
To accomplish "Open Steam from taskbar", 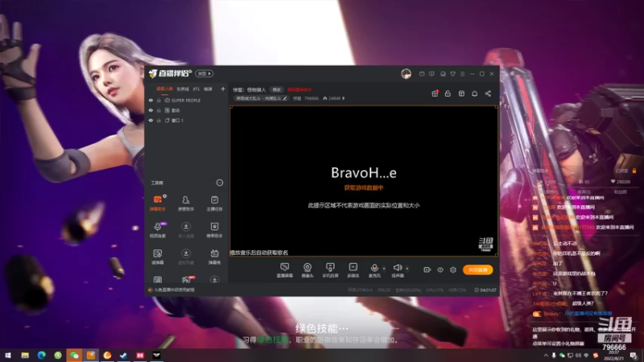I will pos(124,356).
